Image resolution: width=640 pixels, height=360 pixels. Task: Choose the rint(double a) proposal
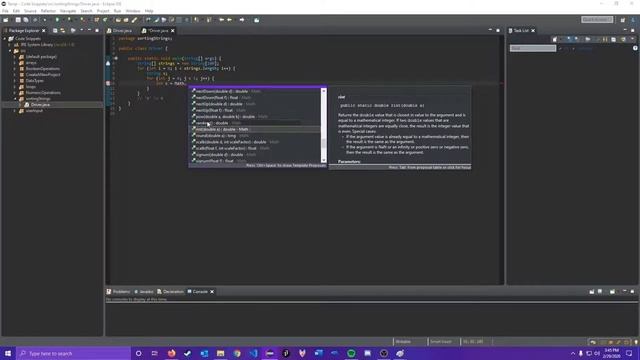256,129
